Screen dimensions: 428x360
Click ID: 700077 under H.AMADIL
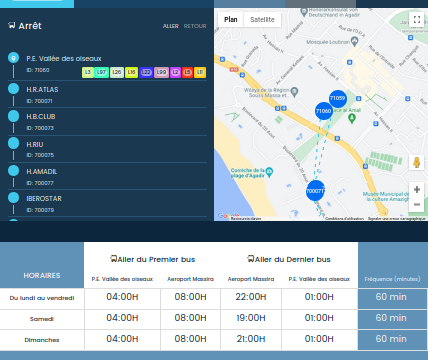click(x=40, y=183)
